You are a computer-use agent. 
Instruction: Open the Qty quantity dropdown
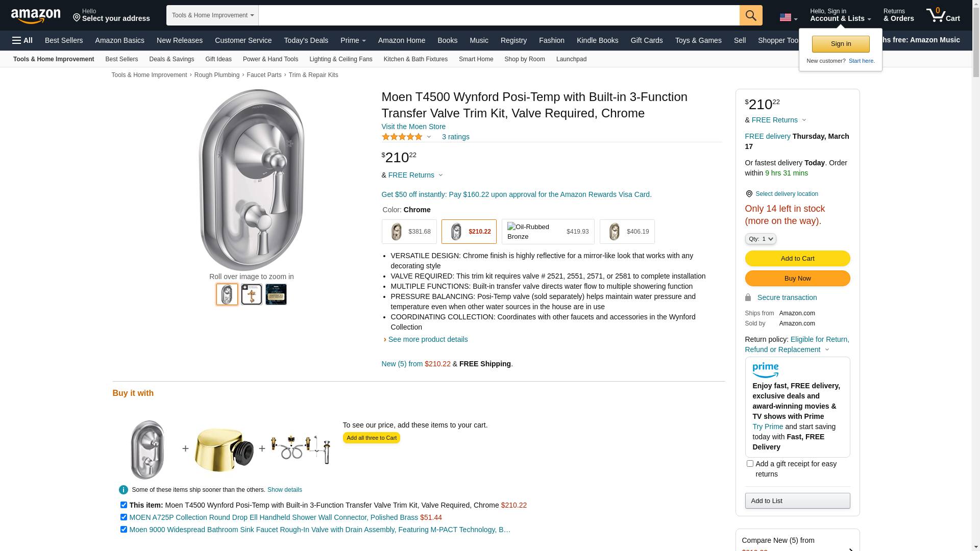coord(761,239)
